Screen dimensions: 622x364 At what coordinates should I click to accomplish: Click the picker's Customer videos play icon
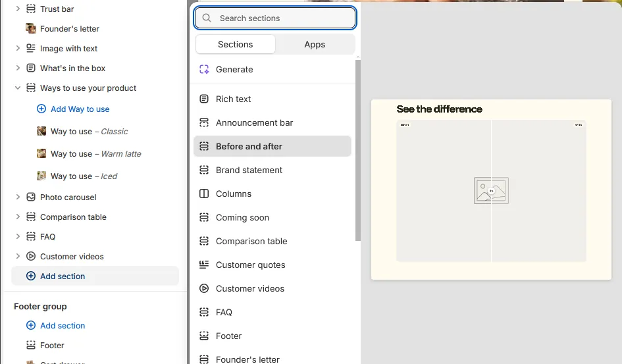tap(204, 289)
